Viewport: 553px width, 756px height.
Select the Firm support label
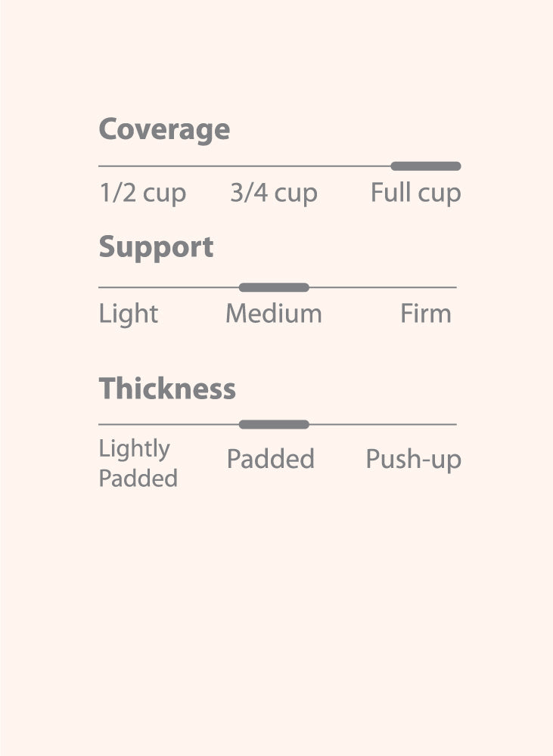(425, 314)
